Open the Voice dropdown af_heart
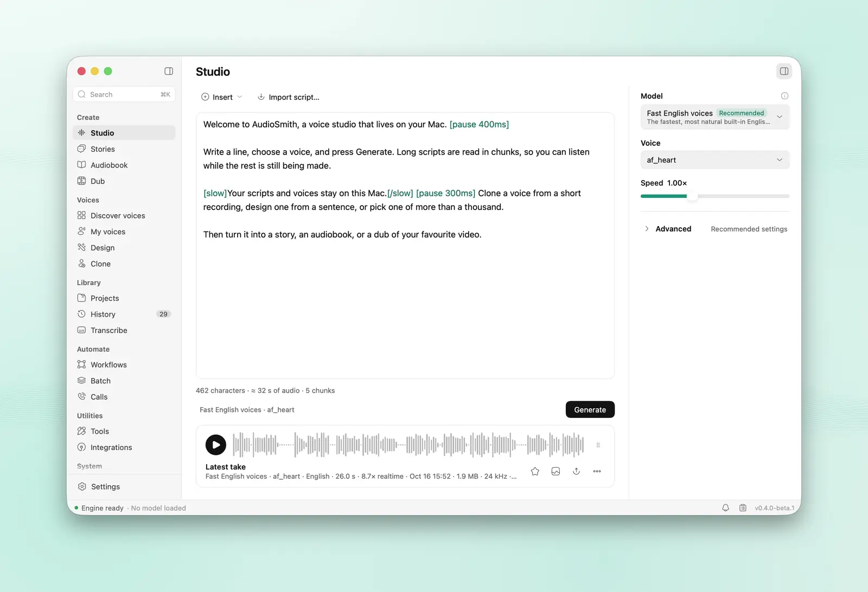The image size is (868, 592). pyautogui.click(x=715, y=160)
